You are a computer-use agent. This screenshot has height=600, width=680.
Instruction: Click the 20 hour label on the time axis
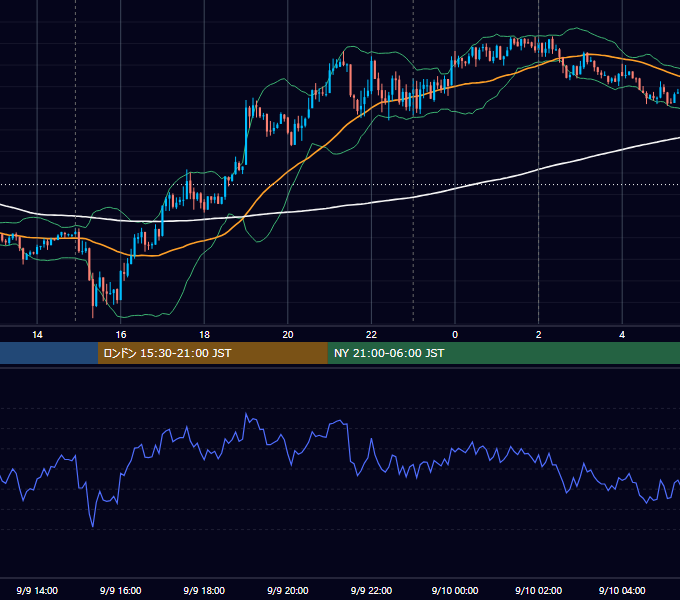coord(288,335)
